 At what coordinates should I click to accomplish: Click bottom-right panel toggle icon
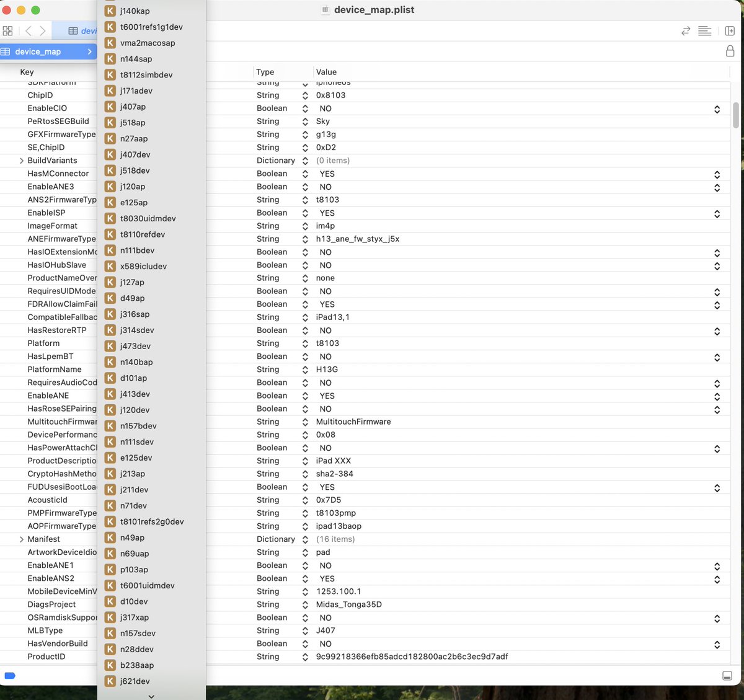tap(728, 676)
